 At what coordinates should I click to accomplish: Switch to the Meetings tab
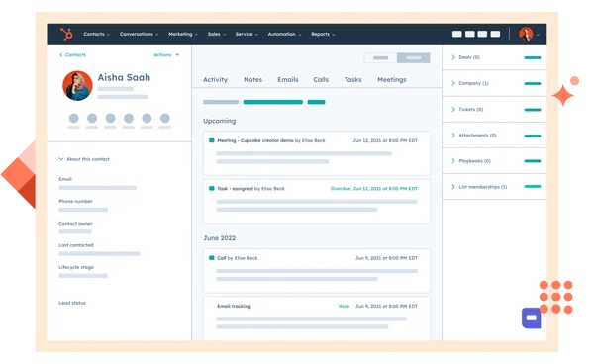point(392,80)
